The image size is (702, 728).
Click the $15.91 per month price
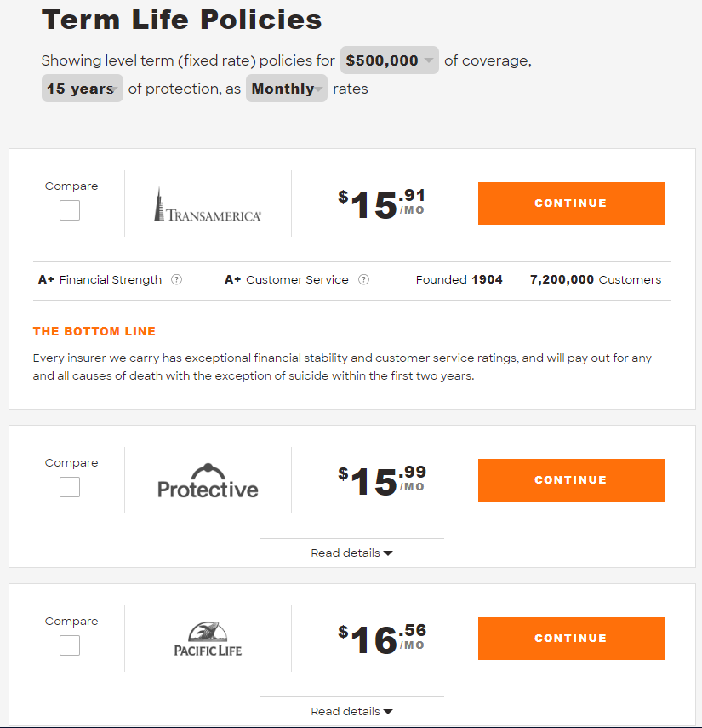381,203
